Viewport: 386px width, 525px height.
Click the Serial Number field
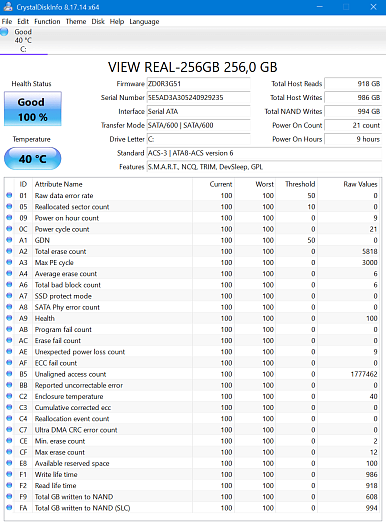pyautogui.click(x=199, y=97)
